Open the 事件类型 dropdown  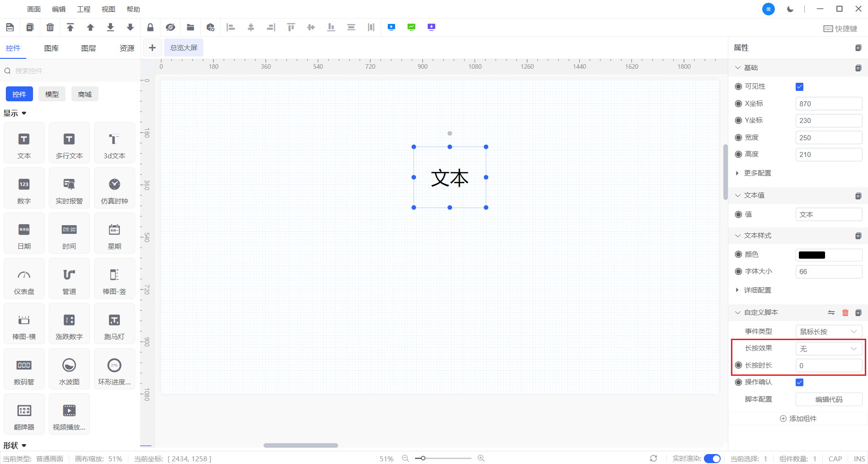[x=828, y=331]
